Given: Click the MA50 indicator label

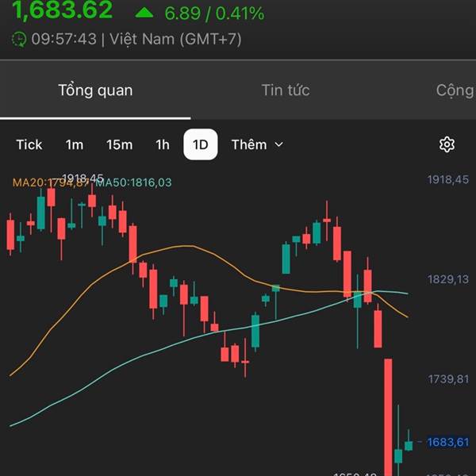Looking at the screenshot, I should click(x=135, y=182).
